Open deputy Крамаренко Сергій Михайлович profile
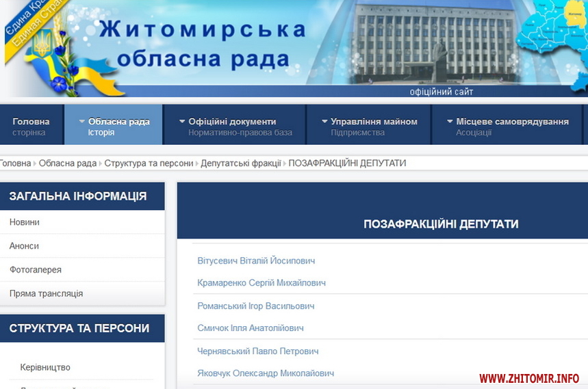Viewport: 588px width, 389px height. coord(261,283)
